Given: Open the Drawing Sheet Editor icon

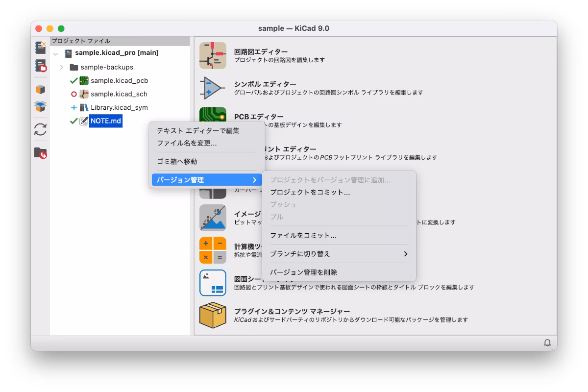Looking at the screenshot, I should [213, 283].
